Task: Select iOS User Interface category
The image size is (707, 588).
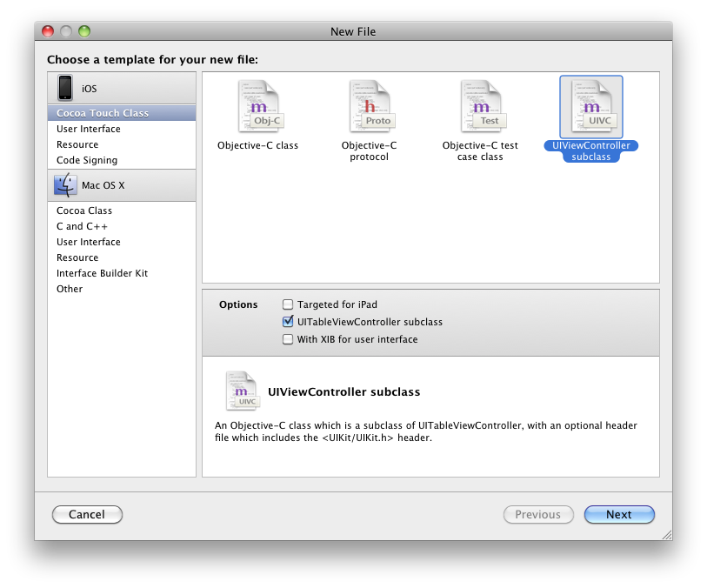Action: point(122,129)
